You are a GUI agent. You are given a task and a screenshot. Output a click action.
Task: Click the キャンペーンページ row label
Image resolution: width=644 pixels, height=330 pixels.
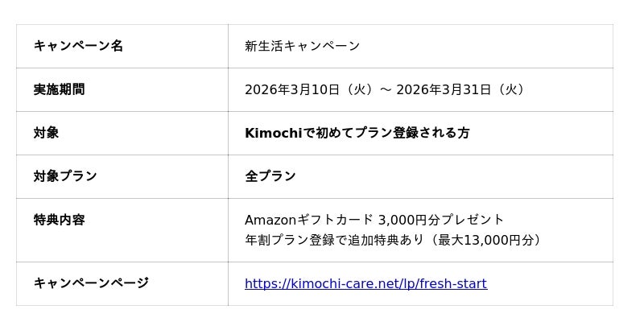[91, 283]
